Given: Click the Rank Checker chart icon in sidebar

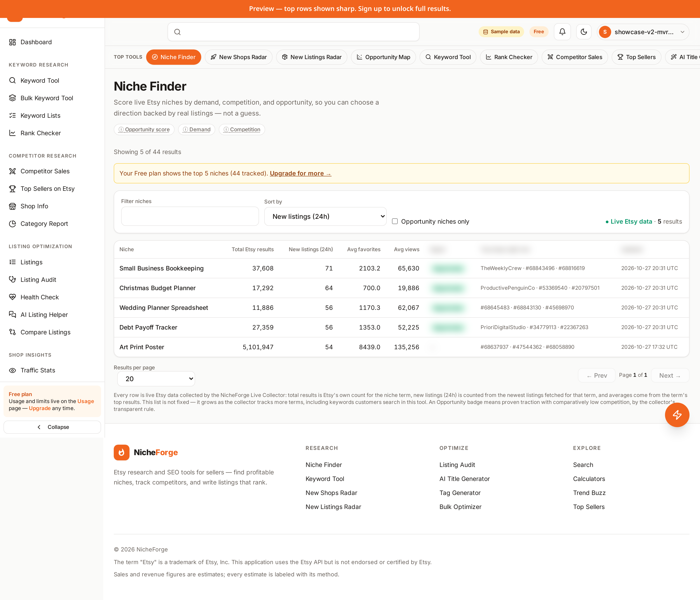Looking at the screenshot, I should click(12, 133).
